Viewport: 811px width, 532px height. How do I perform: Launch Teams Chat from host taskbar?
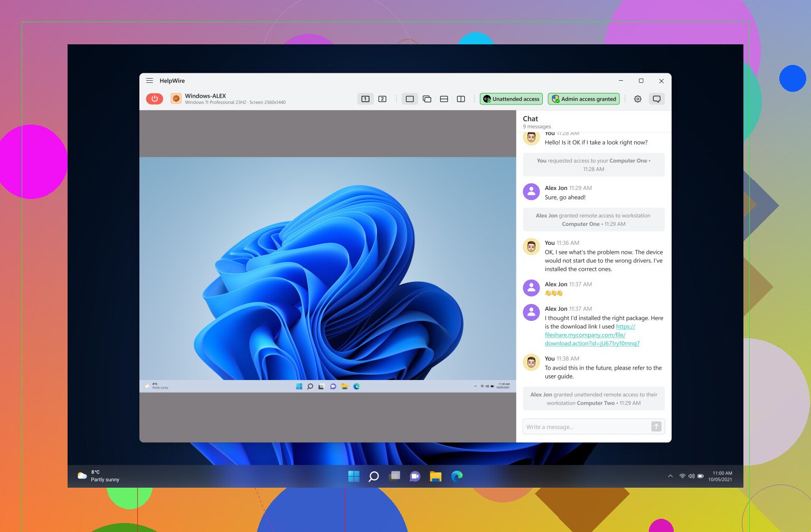coord(415,476)
